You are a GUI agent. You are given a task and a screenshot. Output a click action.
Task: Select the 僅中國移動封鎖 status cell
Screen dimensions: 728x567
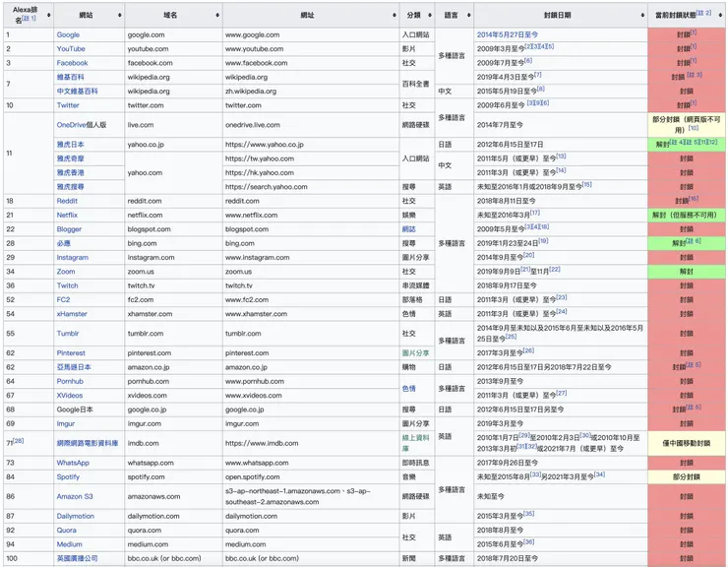tap(687, 443)
